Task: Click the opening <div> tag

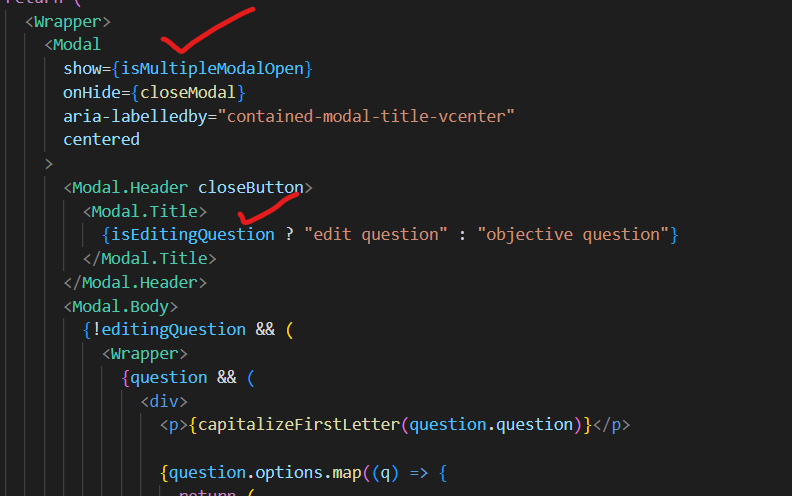Action: (163, 400)
